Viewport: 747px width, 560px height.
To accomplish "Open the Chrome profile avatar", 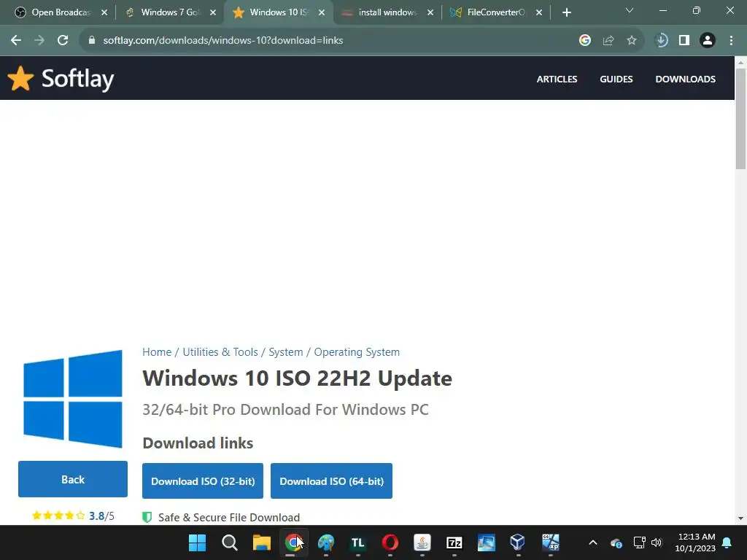I will pyautogui.click(x=708, y=41).
